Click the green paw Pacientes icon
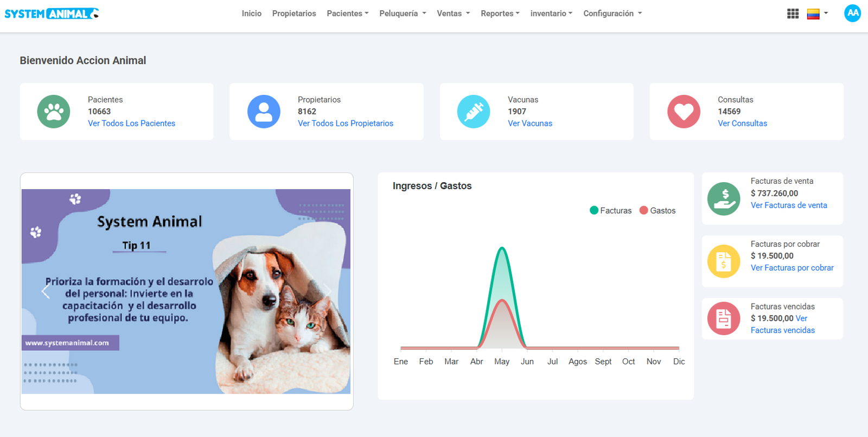This screenshot has height=437, width=868. pos(54,112)
